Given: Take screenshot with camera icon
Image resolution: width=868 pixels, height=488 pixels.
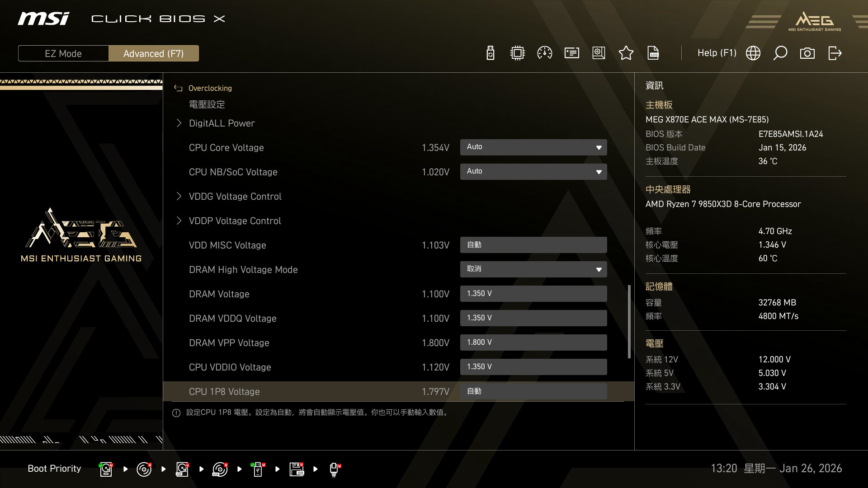Looking at the screenshot, I should (x=807, y=53).
